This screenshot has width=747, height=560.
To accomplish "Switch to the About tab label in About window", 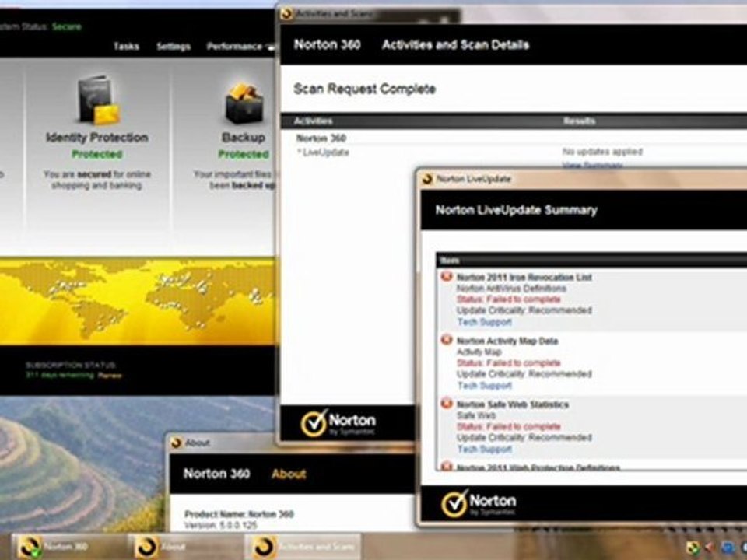I will point(289,474).
